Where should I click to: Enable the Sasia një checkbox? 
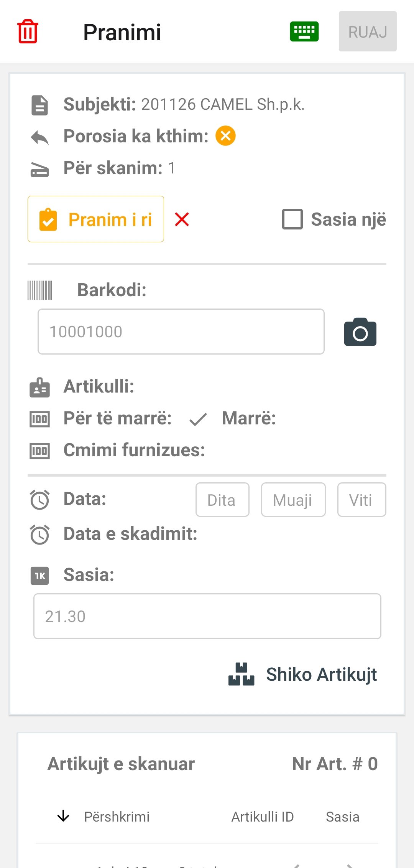click(292, 219)
